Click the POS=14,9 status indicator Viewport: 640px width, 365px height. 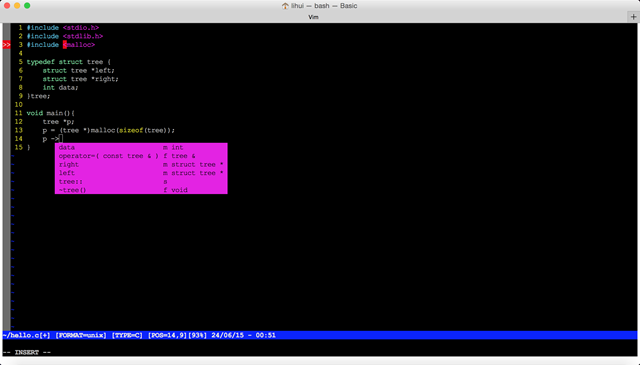[x=167, y=335]
